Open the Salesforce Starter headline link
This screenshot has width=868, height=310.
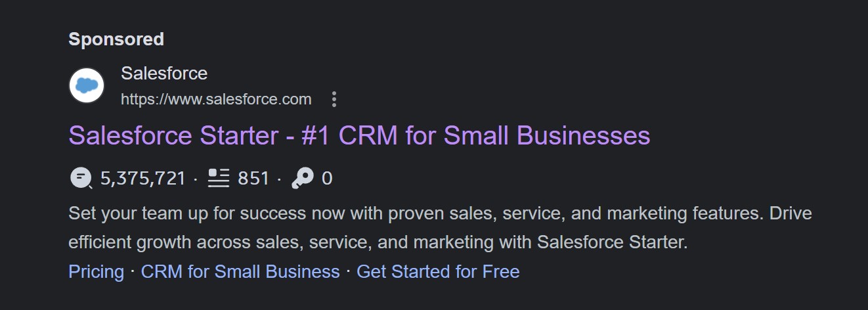[359, 136]
